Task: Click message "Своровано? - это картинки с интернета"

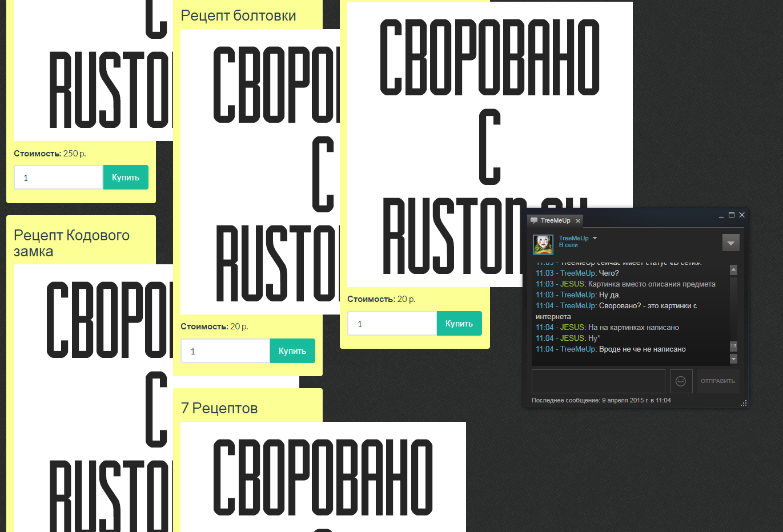Action: (616, 311)
